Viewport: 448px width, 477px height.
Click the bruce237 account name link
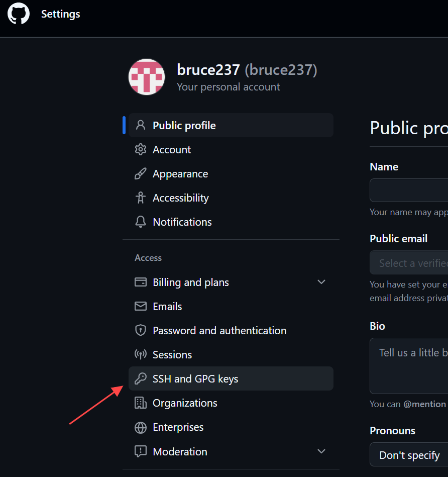pos(208,70)
